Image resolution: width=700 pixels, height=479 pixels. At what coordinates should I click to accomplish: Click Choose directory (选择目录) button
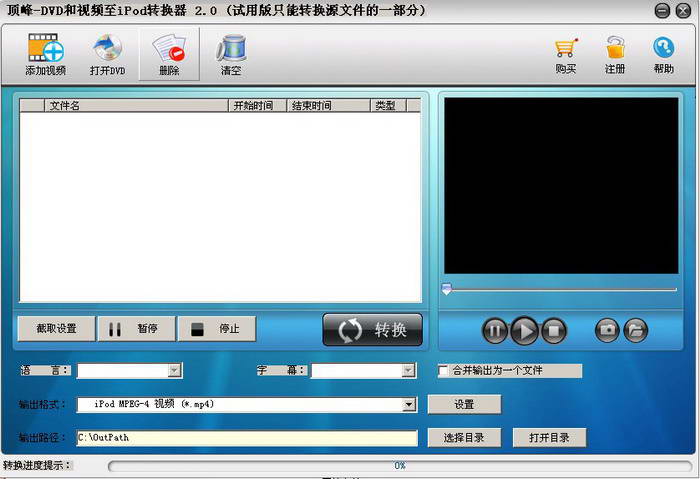coord(464,437)
